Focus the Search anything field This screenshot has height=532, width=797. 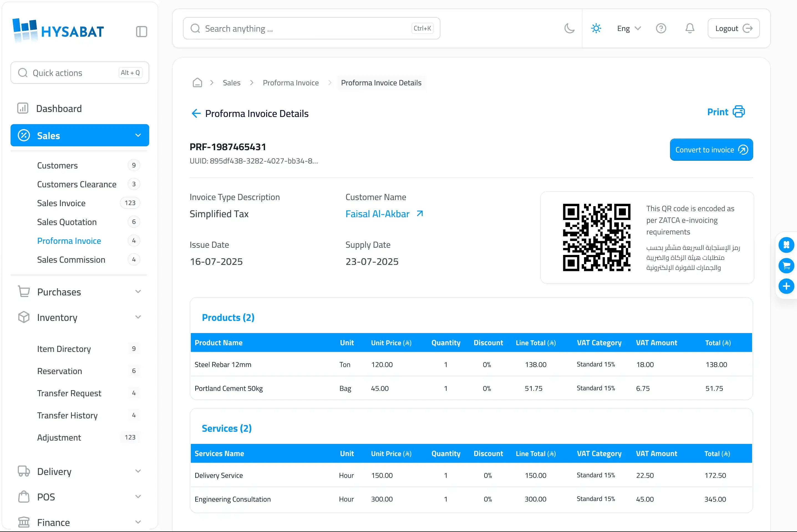pyautogui.click(x=311, y=28)
